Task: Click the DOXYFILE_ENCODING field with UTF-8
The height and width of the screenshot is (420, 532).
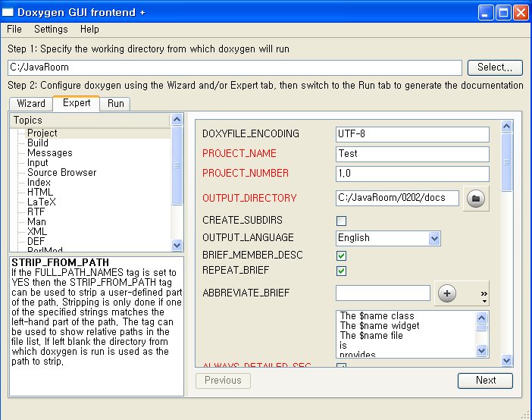Action: (x=412, y=134)
